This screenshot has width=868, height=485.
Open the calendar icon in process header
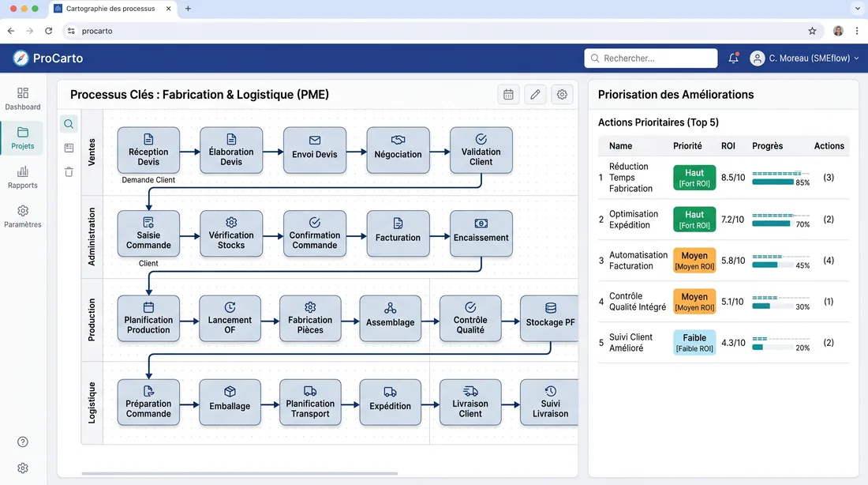[508, 95]
